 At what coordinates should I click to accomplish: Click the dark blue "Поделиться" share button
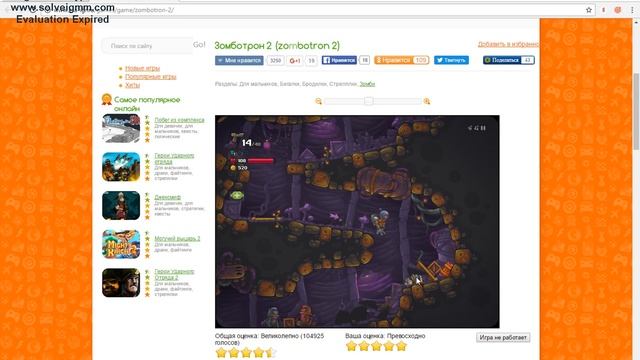pos(502,60)
